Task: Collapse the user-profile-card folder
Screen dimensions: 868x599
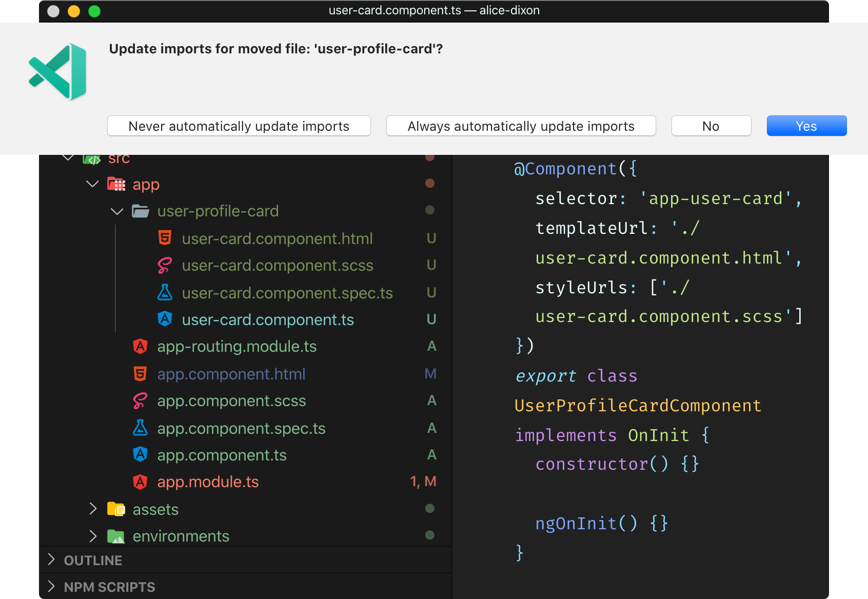Action: coord(116,211)
